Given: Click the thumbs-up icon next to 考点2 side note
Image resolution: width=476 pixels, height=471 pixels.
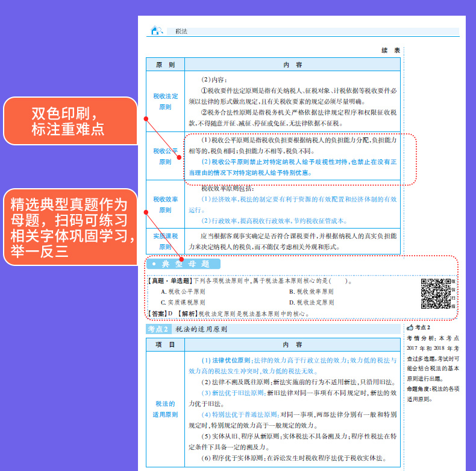Looking at the screenshot, I should [410, 327].
